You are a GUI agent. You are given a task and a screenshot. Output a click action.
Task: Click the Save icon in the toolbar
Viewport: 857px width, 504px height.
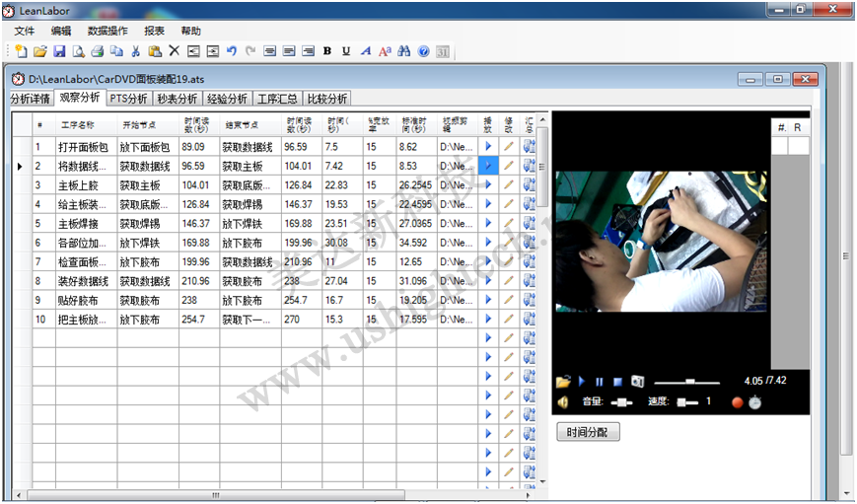[59, 51]
